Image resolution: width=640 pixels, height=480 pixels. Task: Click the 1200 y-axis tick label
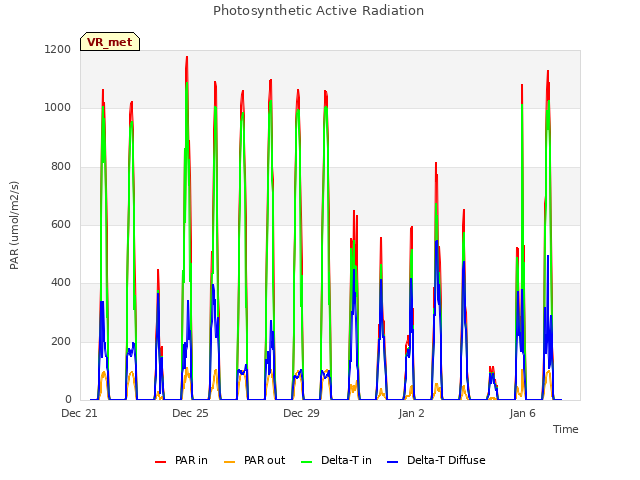click(x=58, y=49)
